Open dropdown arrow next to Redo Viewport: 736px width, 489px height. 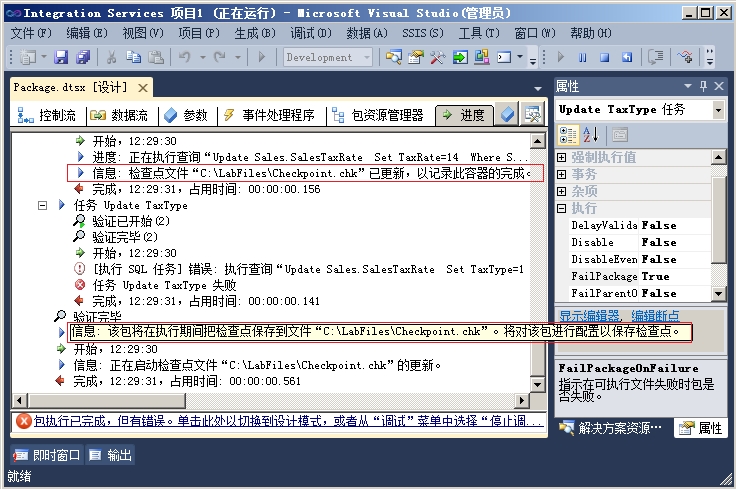[238, 57]
